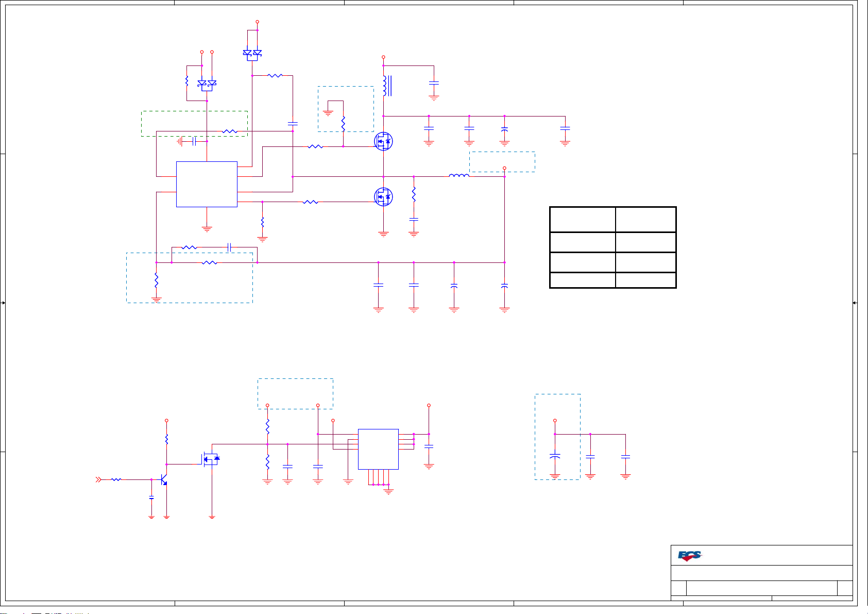Click the ECS logo in the title block
This screenshot has height=614, width=868.
tap(690, 556)
